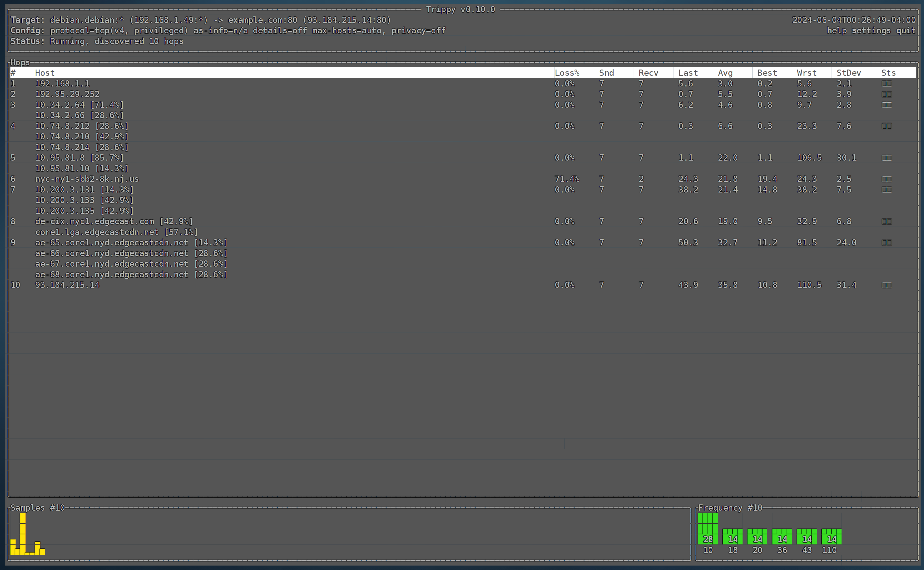Open the settings dialog
The image size is (924, 570).
(x=871, y=31)
